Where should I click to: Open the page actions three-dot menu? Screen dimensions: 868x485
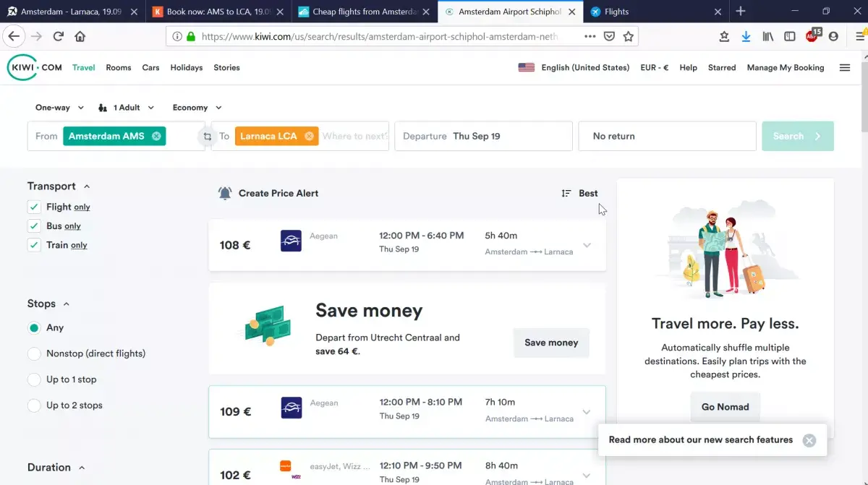coord(590,37)
